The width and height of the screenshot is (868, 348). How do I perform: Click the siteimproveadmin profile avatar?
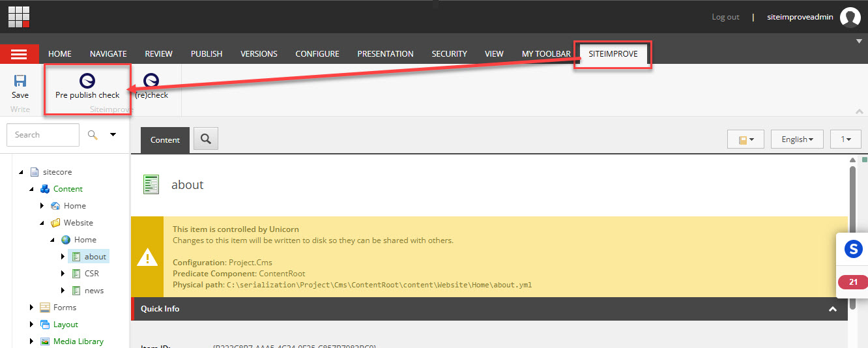[850, 17]
